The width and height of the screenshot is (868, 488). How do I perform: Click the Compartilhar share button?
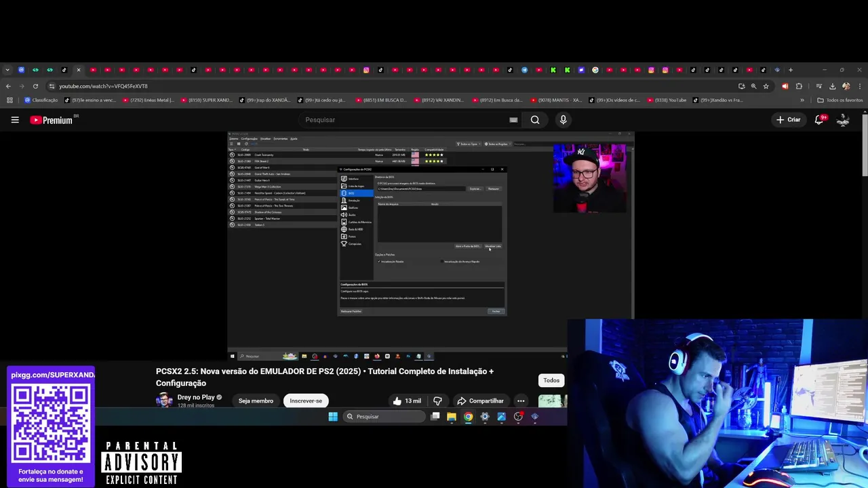tap(480, 401)
